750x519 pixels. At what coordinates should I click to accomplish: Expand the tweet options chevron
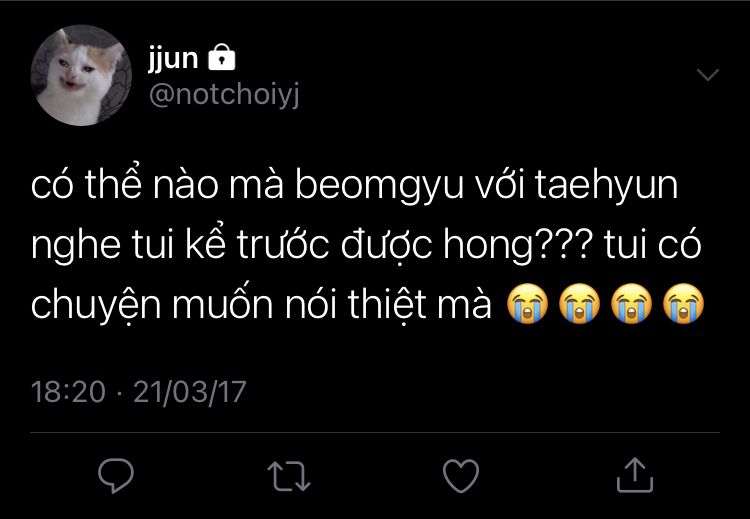[x=707, y=75]
